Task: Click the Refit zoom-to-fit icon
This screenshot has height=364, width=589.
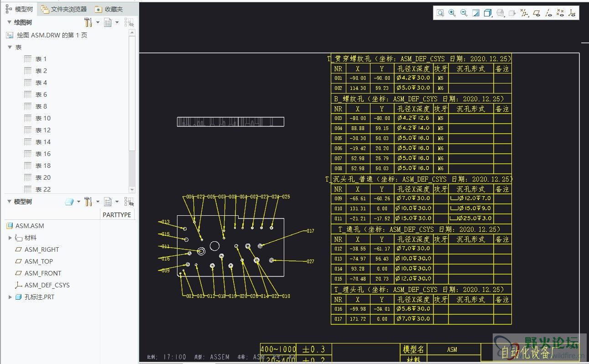Action: pos(440,13)
